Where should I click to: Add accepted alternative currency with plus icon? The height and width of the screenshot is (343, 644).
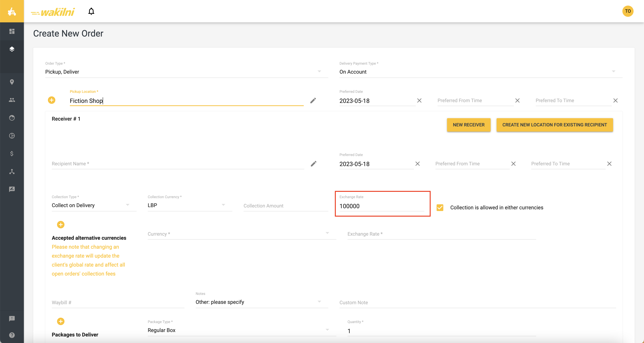(x=61, y=225)
